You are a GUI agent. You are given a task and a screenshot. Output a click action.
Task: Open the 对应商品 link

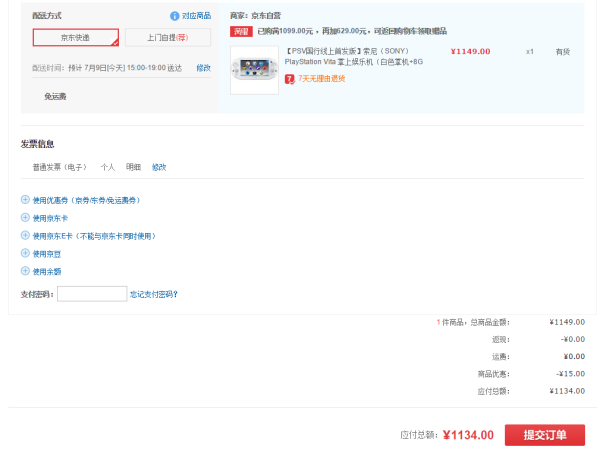click(x=196, y=16)
